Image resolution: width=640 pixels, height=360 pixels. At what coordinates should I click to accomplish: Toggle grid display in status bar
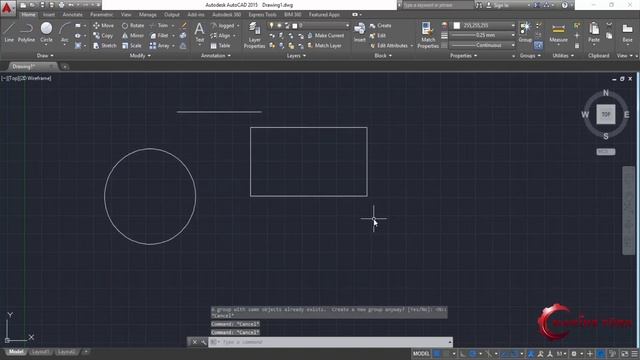click(x=437, y=353)
